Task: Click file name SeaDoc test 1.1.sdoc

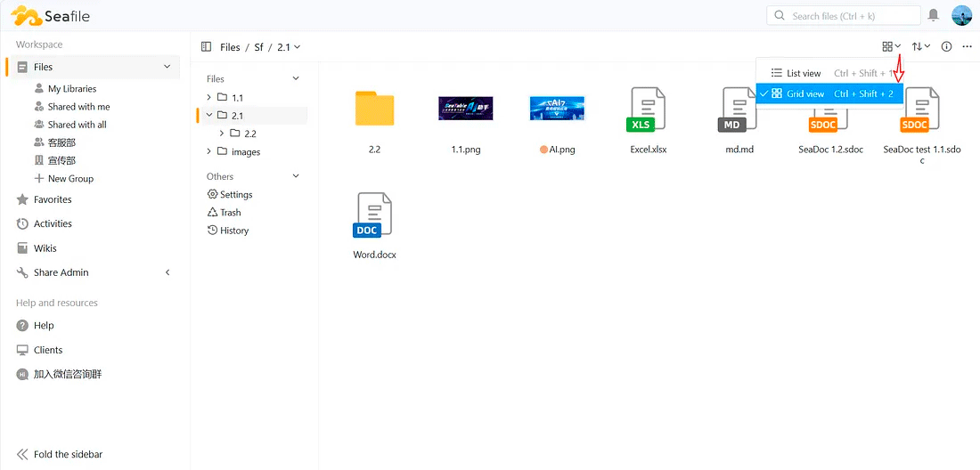Action: [x=922, y=155]
